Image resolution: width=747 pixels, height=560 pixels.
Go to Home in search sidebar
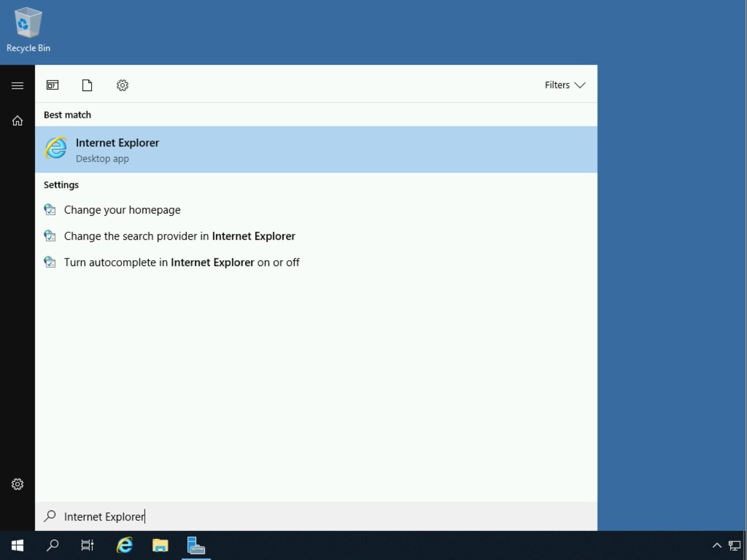[x=18, y=121]
